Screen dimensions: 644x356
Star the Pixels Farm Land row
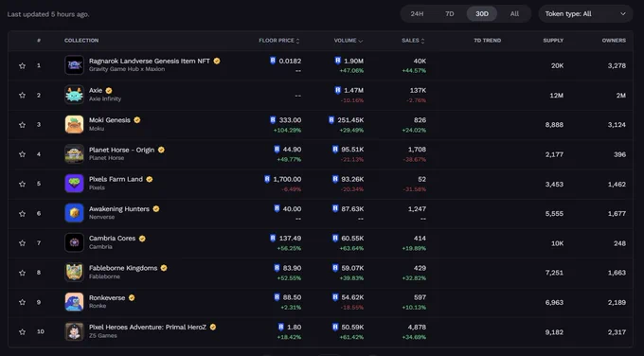pos(22,184)
